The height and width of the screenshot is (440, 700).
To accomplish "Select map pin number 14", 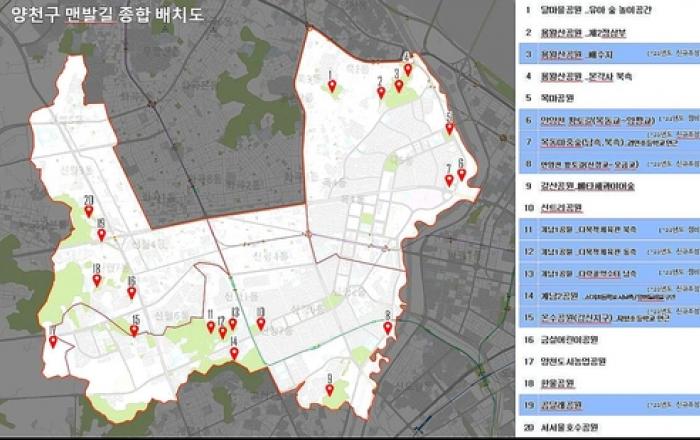I will click(x=234, y=352).
